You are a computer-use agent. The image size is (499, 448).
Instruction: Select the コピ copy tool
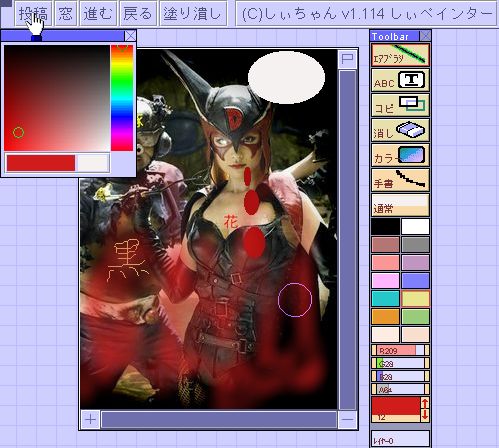tap(400, 105)
